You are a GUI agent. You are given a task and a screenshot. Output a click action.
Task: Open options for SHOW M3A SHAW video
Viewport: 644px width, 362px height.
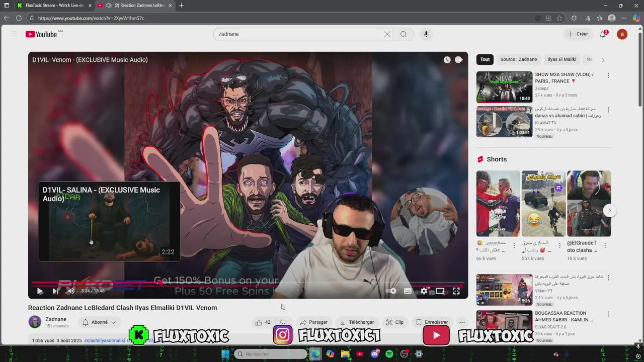[x=608, y=75]
